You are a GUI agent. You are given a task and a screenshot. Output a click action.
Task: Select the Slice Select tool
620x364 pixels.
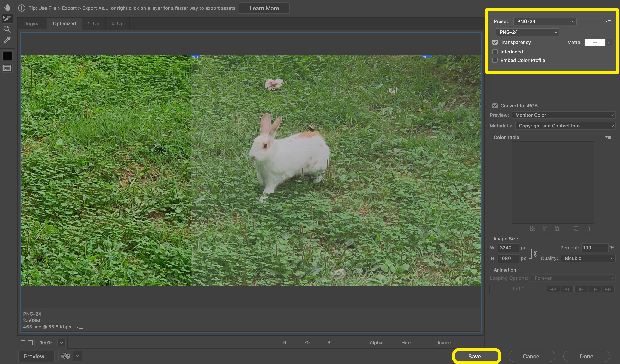[7, 18]
